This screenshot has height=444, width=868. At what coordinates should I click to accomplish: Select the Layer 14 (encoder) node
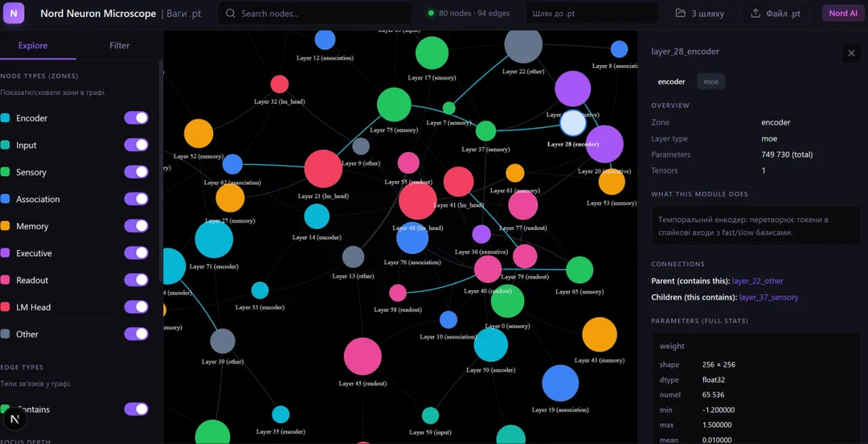317,216
